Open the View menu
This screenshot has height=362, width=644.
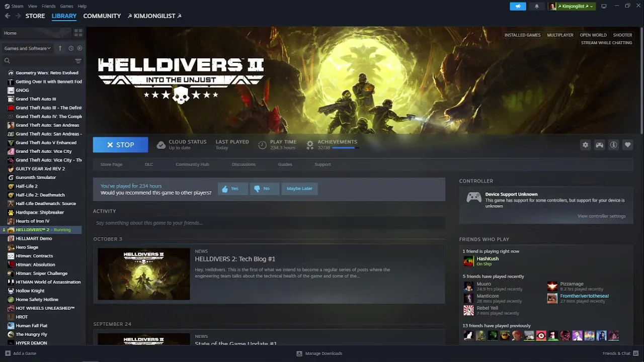[x=33, y=6]
